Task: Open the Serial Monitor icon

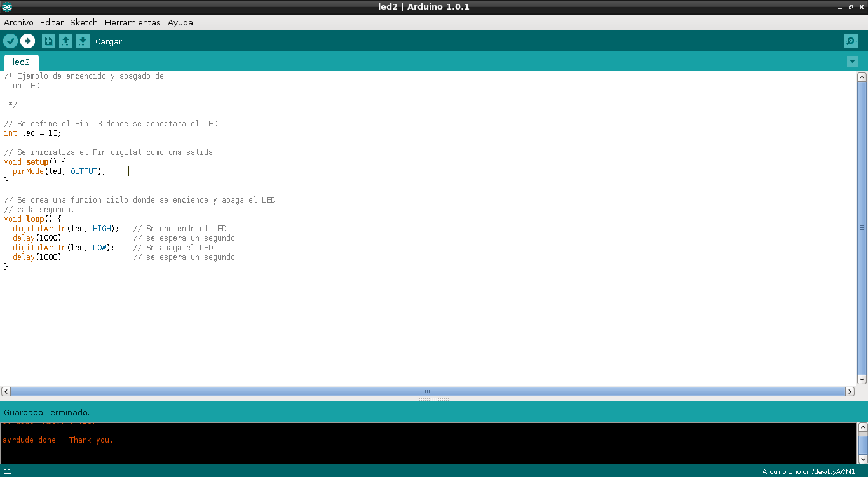Action: (851, 41)
